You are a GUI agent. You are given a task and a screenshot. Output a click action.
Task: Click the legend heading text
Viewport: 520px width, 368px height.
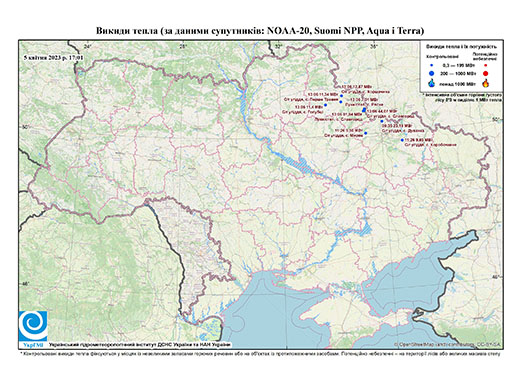coord(462,47)
